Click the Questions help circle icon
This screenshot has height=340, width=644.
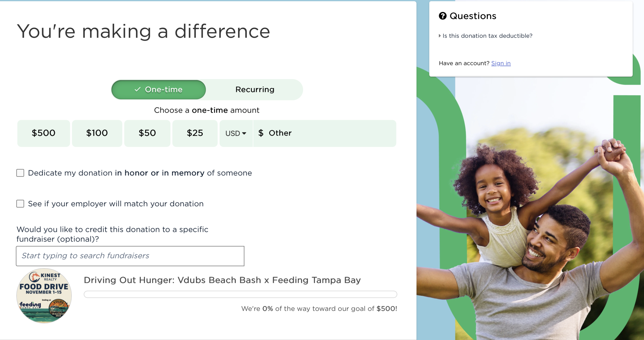pos(442,16)
